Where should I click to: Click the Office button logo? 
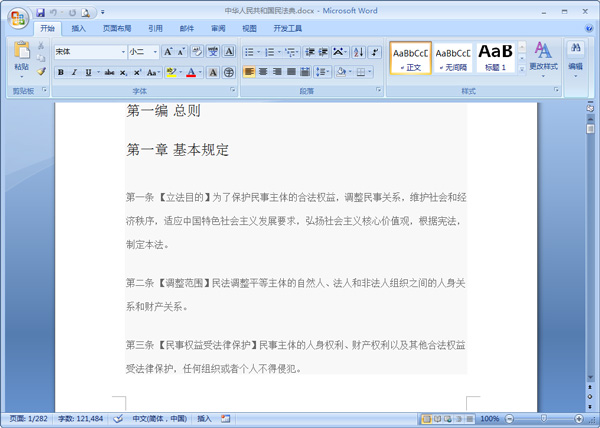18,18
